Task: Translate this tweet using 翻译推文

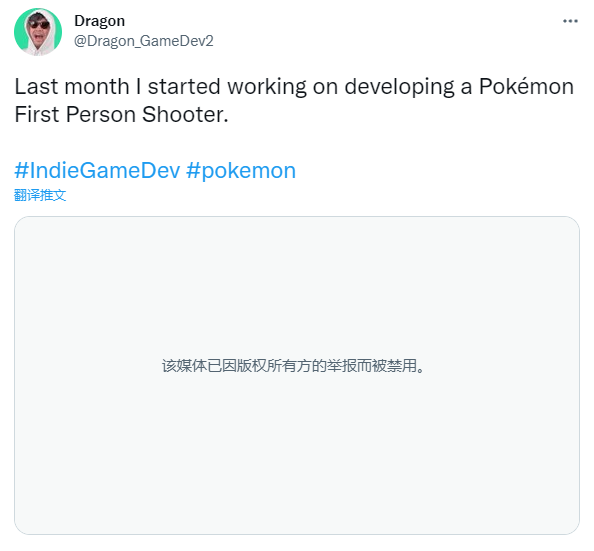Action: tap(40, 195)
